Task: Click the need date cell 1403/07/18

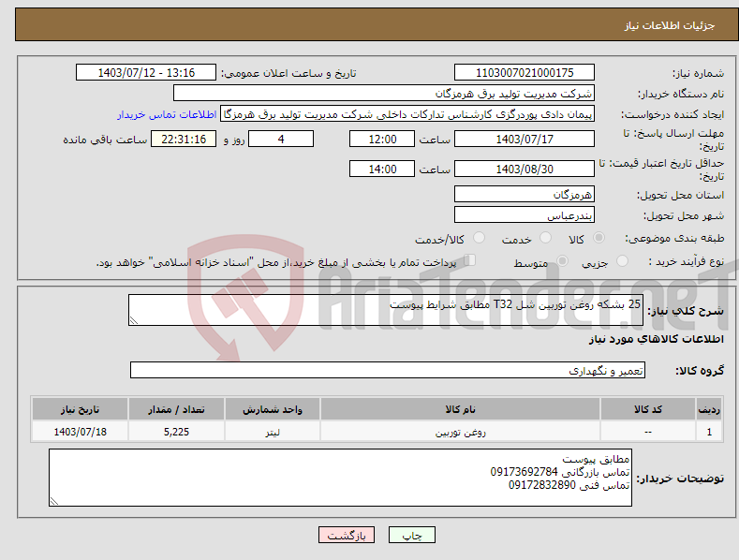Action: pyautogui.click(x=81, y=432)
